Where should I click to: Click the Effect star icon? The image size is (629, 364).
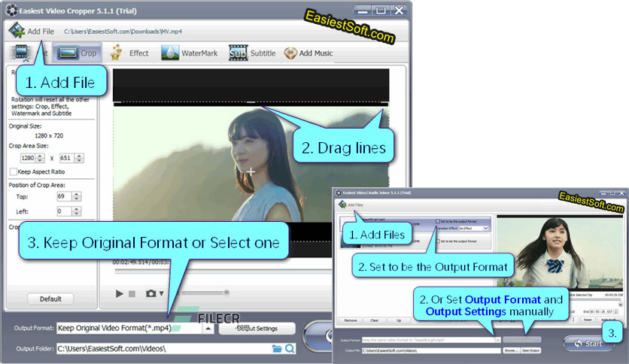pos(117,53)
